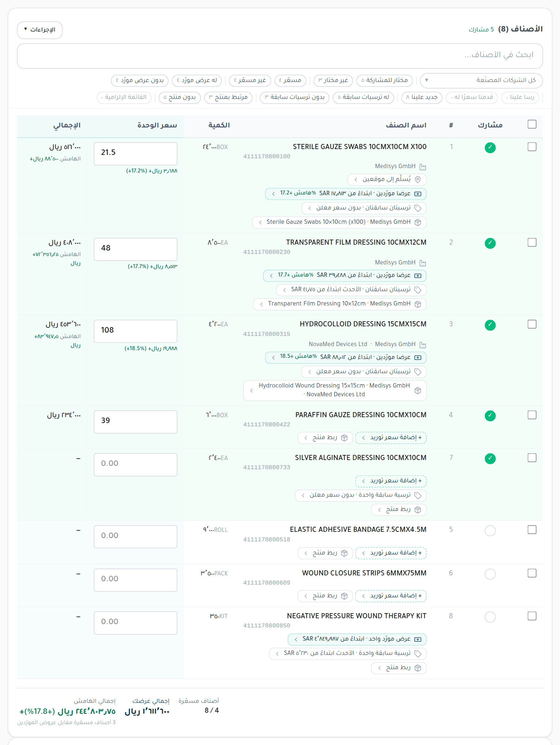
Task: Tick the checkbox for Transparent Film Dressing row
Action: click(532, 242)
